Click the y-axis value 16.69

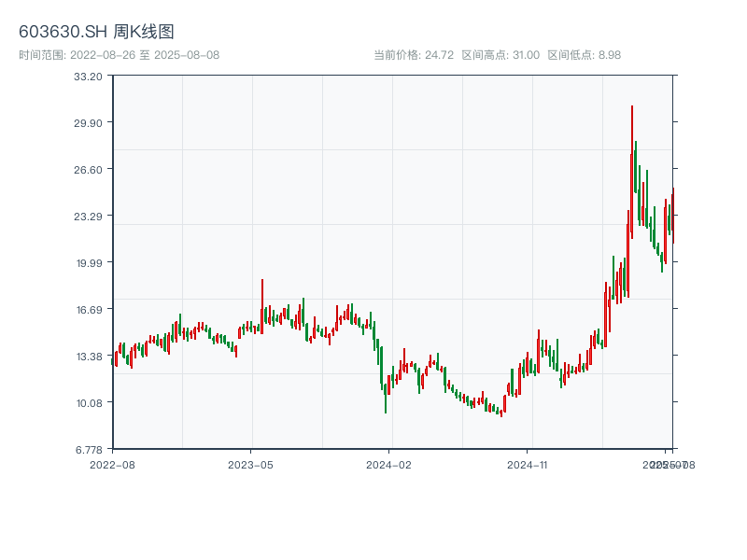89,310
